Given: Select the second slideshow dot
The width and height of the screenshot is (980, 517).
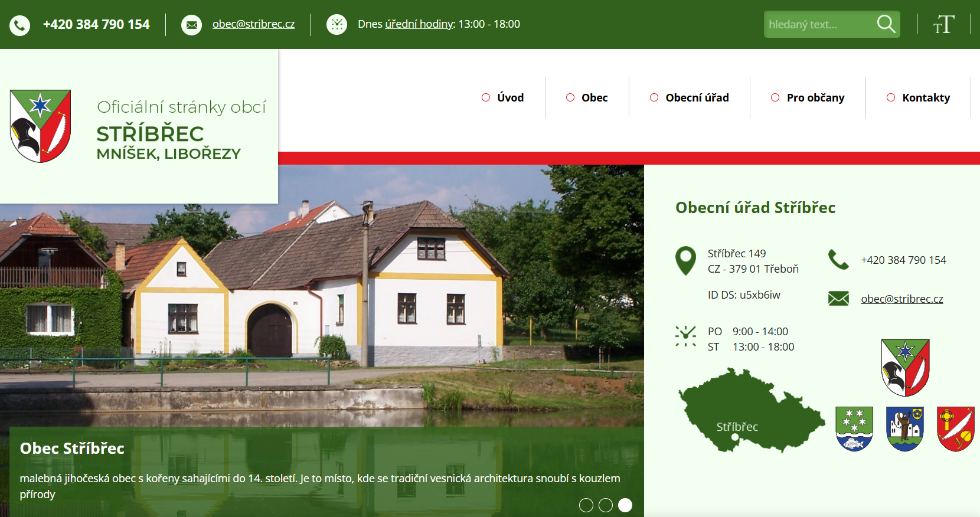Looking at the screenshot, I should [x=605, y=505].
